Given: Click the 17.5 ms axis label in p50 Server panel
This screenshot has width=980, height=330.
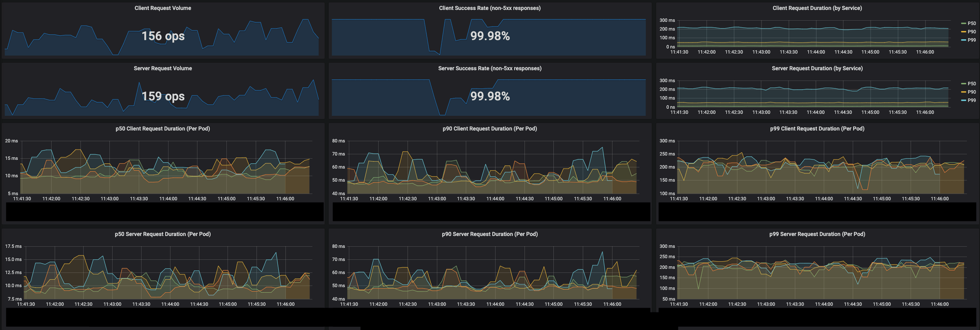Looking at the screenshot, I should coord(13,246).
